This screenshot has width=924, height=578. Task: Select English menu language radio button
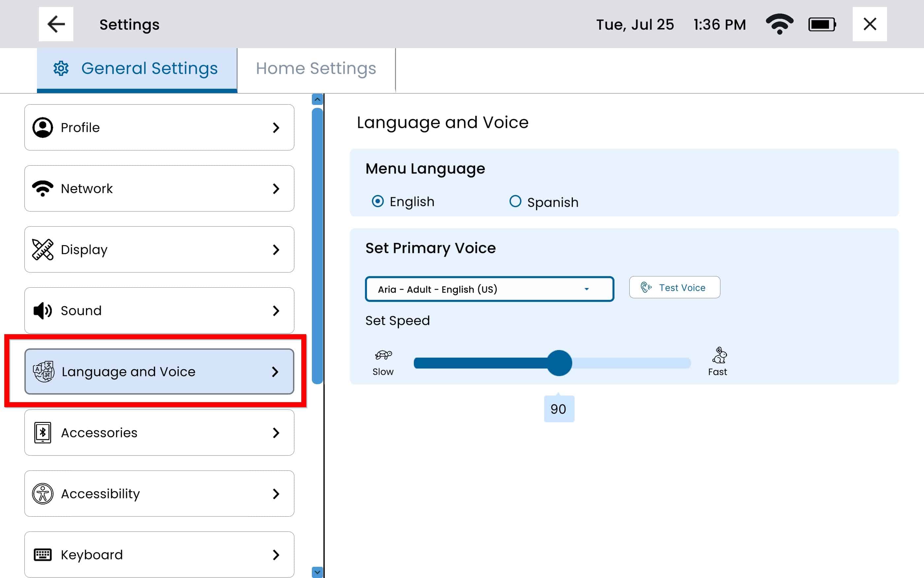[x=378, y=201]
